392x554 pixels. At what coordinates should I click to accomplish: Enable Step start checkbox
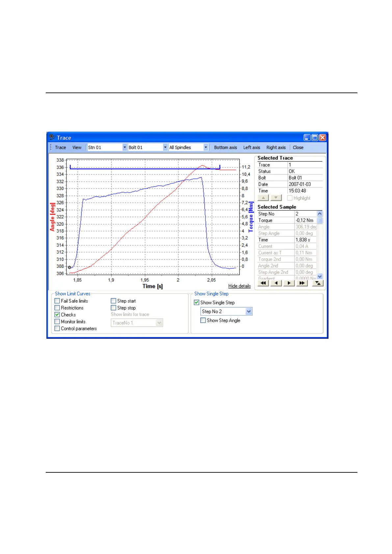coord(114,301)
